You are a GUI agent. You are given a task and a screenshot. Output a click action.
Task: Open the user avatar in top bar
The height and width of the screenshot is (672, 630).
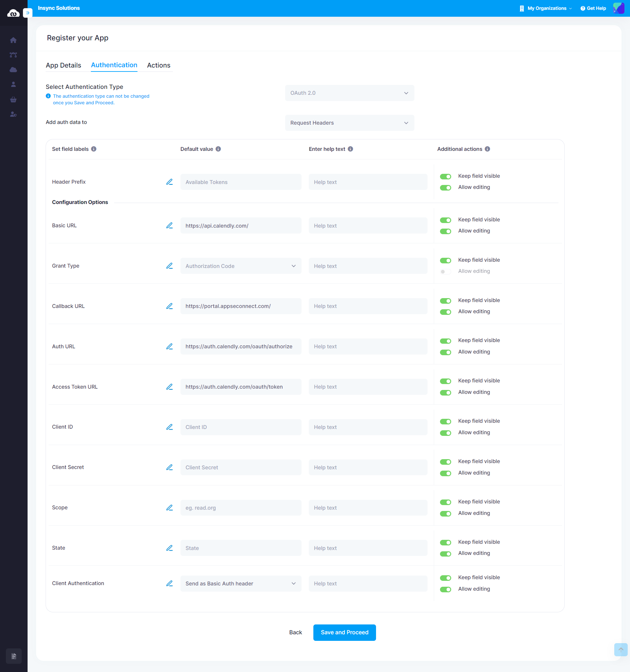point(619,8)
